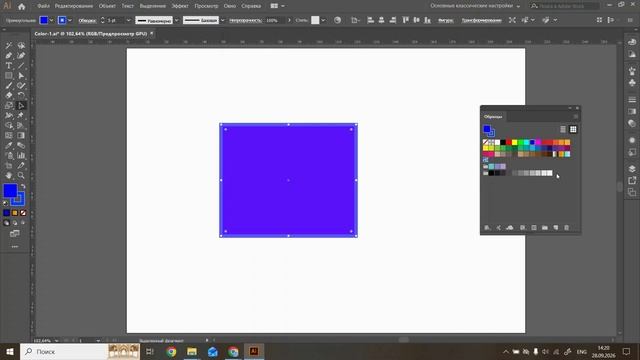Screen dimensions: 640x360
Task: Click the Фигура shape link
Action: coord(445,20)
